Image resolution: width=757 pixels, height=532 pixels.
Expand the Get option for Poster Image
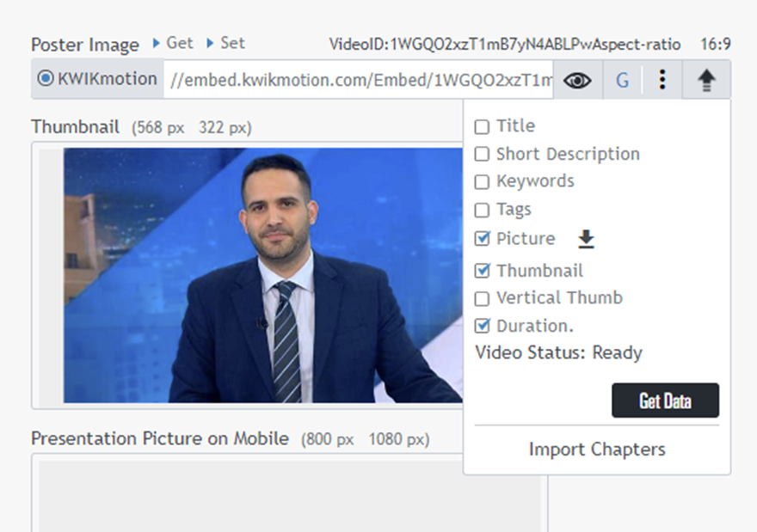(x=173, y=43)
